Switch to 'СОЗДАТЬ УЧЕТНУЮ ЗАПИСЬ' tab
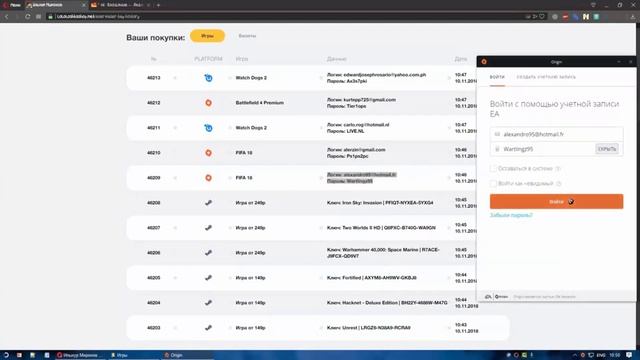640x360 pixels. (x=546, y=77)
